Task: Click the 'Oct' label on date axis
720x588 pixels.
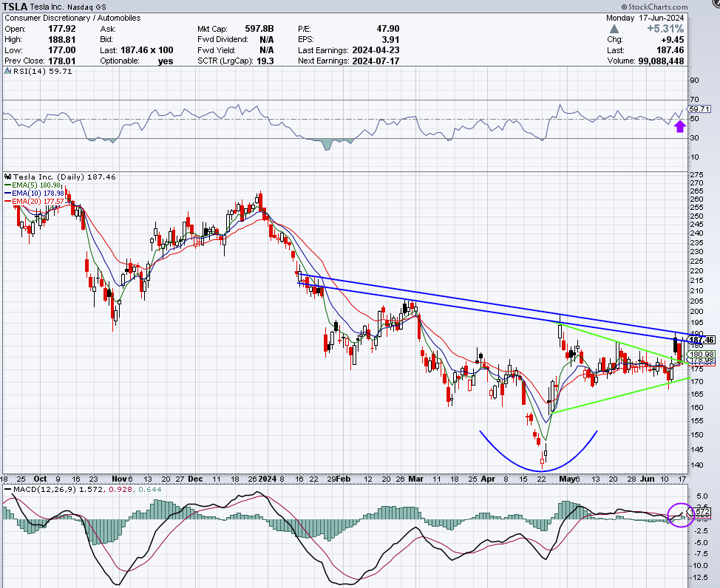Action: pyautogui.click(x=40, y=479)
